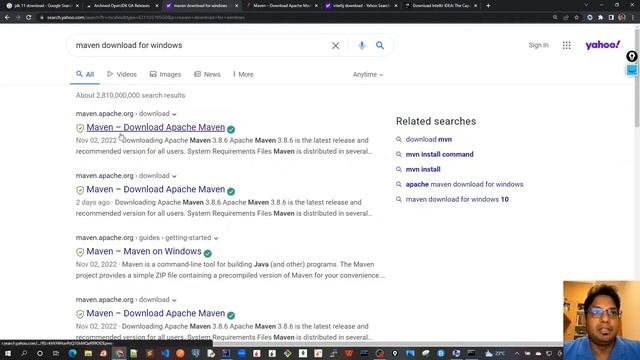Click the weather temperature widget in taskbar

pos(494,353)
